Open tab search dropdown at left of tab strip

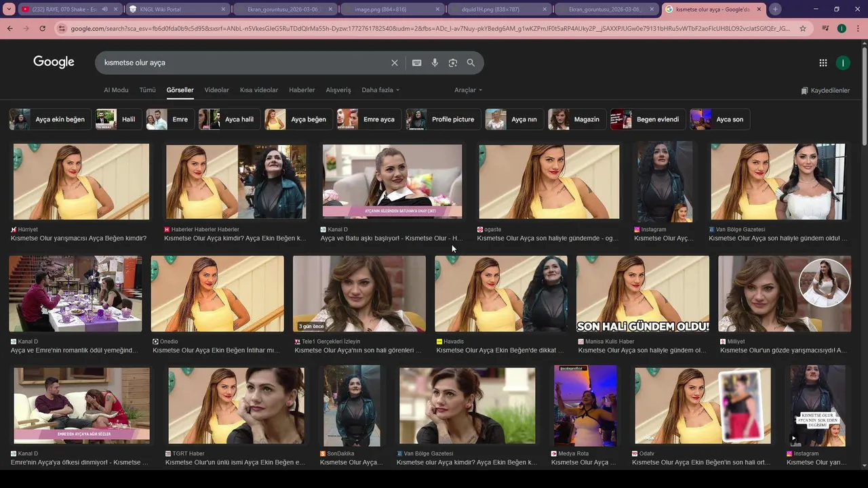(9, 9)
